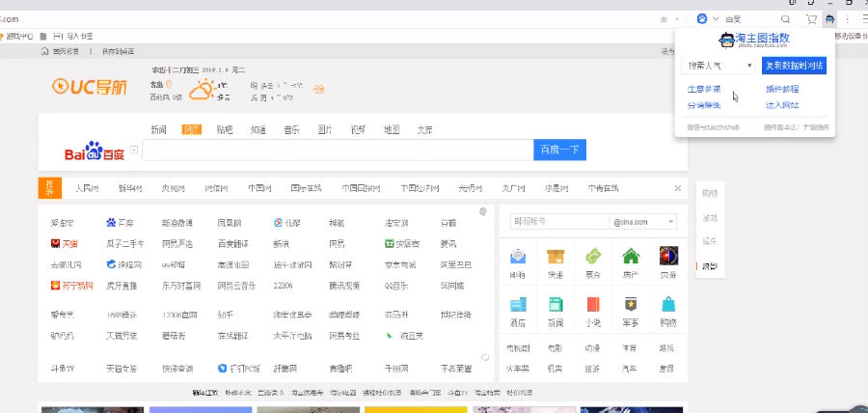Image resolution: width=868 pixels, height=413 pixels.
Task: Open the 页游 game icon
Action: (668, 256)
